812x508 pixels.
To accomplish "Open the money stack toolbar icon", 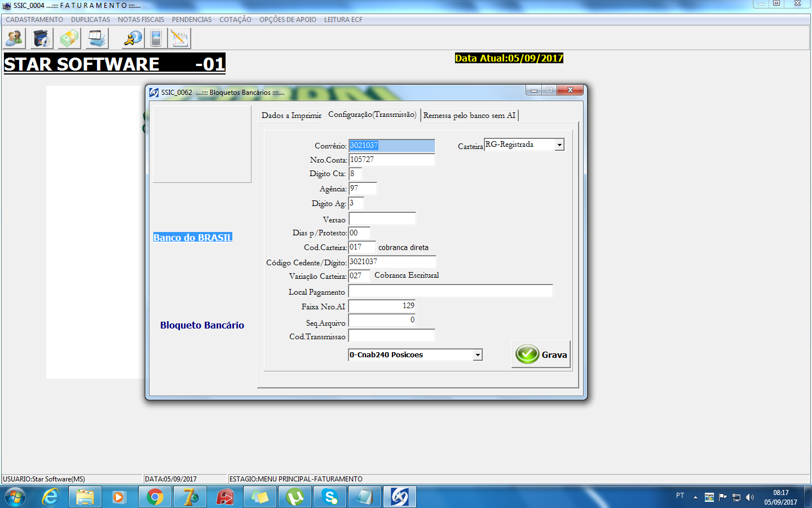I will 69,38.
